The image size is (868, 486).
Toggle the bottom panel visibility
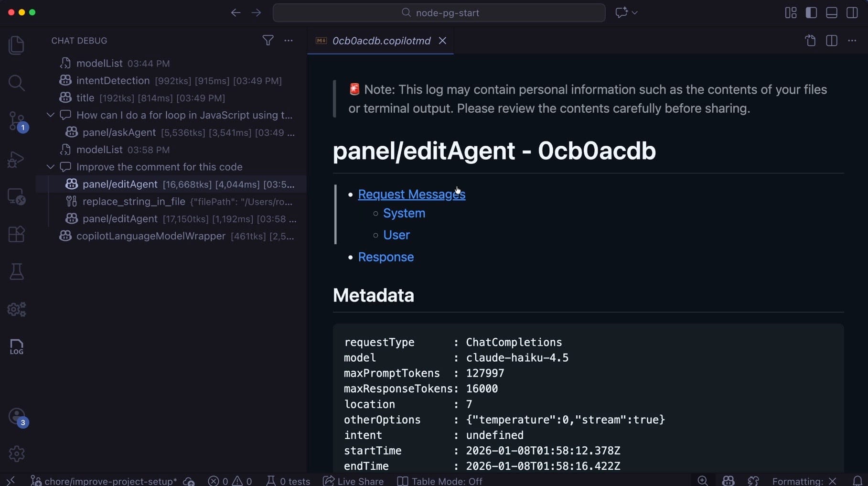[831, 12]
